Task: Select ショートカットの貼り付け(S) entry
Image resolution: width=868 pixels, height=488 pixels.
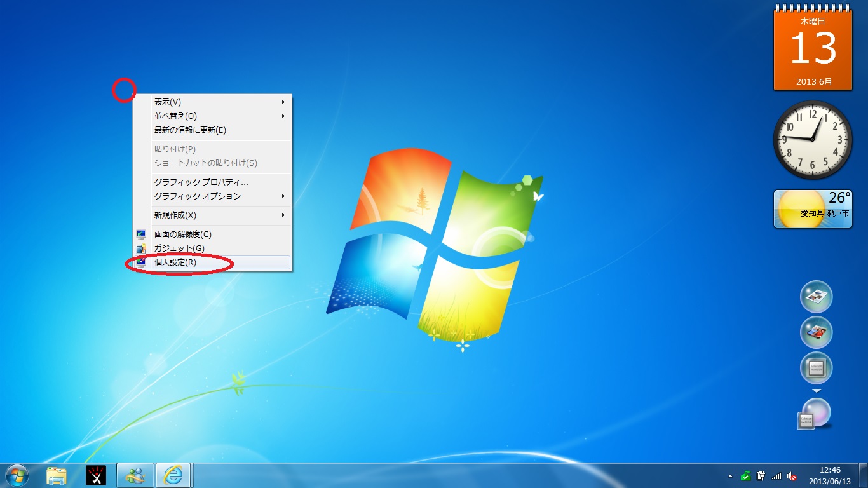Action: (x=212, y=163)
